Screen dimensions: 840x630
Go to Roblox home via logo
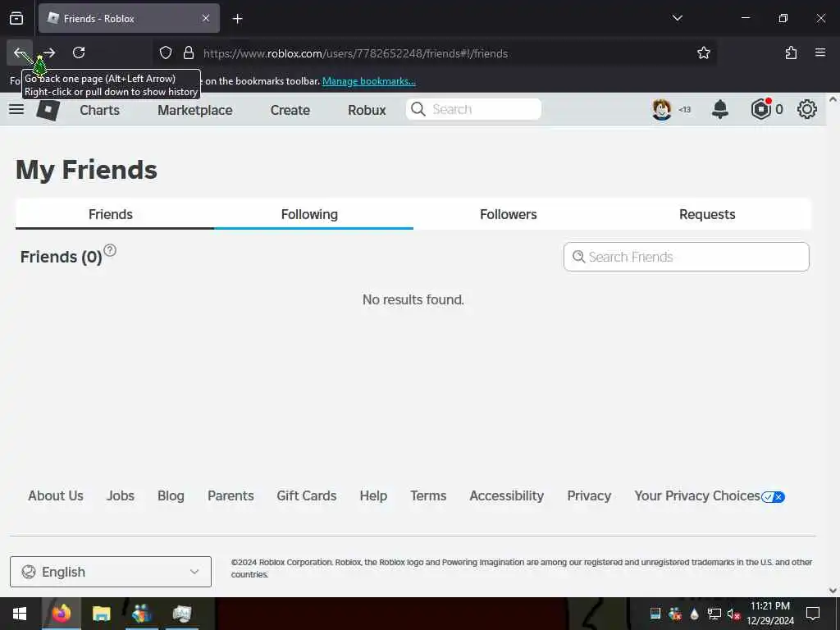[x=48, y=110]
